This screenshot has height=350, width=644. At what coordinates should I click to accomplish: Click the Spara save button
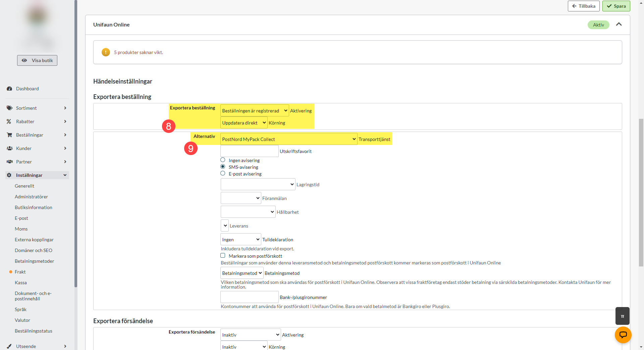tap(616, 6)
